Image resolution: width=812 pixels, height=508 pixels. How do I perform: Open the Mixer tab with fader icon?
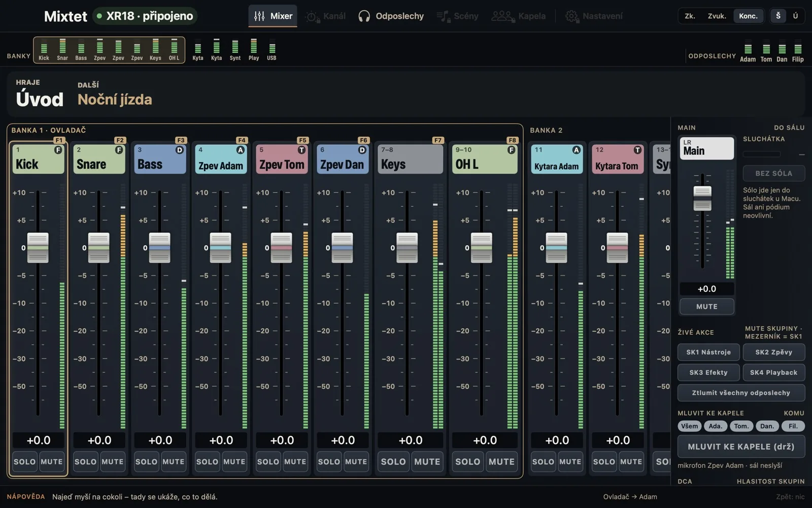pos(273,16)
